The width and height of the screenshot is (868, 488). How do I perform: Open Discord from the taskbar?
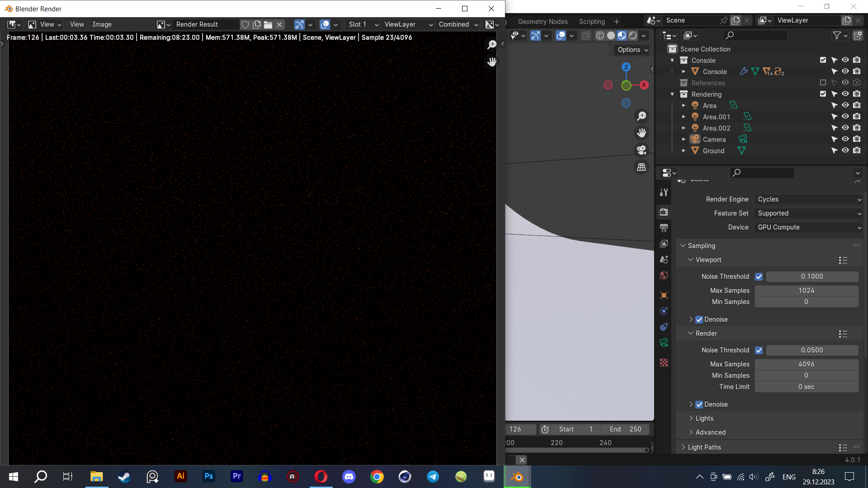click(349, 476)
